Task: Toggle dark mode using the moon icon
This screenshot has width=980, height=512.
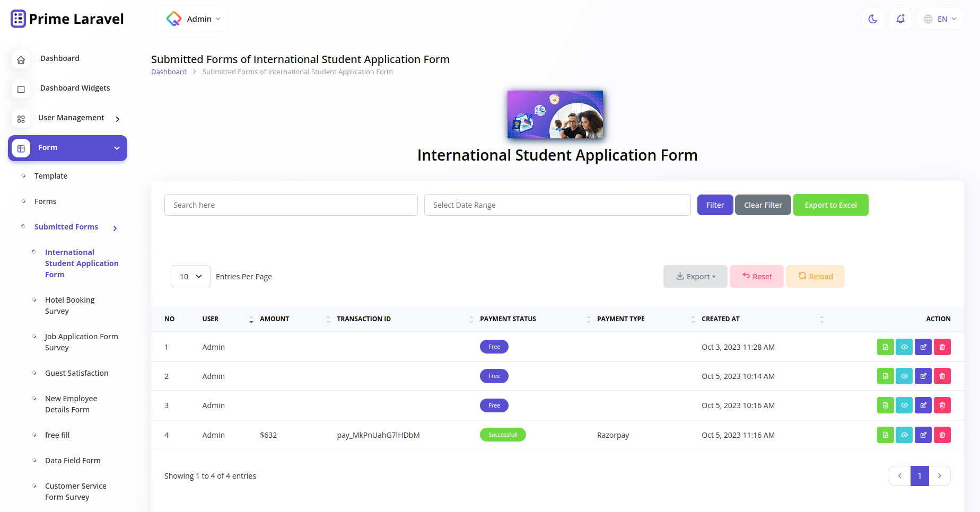Action: (x=872, y=19)
